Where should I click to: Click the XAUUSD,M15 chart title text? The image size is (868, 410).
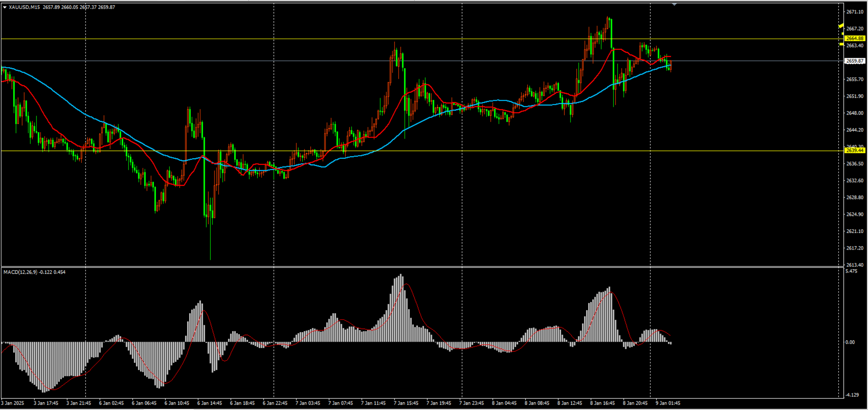(25, 7)
